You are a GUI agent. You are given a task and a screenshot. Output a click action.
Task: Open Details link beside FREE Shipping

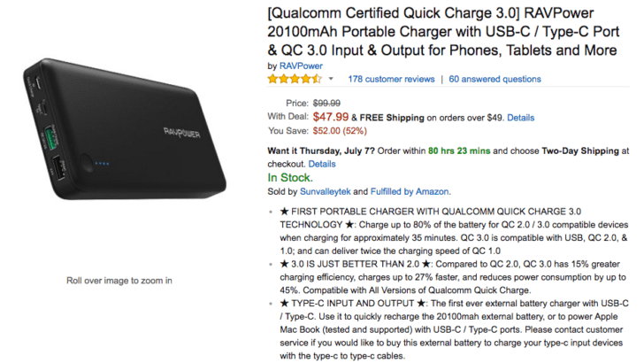520,117
